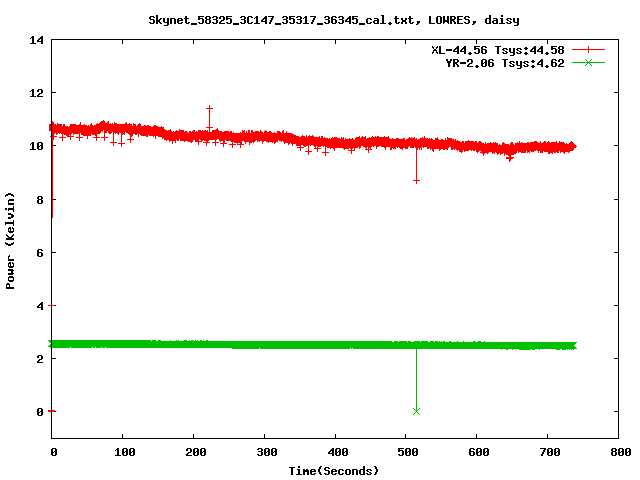The height and width of the screenshot is (480, 640).
Task: Select the YR-2.06 Tsys:4.62 legend label
Action: [x=505, y=63]
